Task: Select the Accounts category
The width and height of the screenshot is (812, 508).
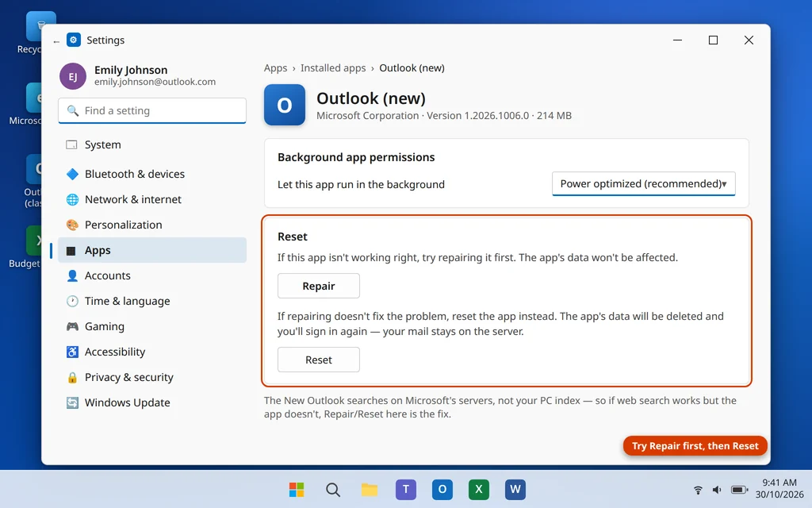Action: (152, 275)
